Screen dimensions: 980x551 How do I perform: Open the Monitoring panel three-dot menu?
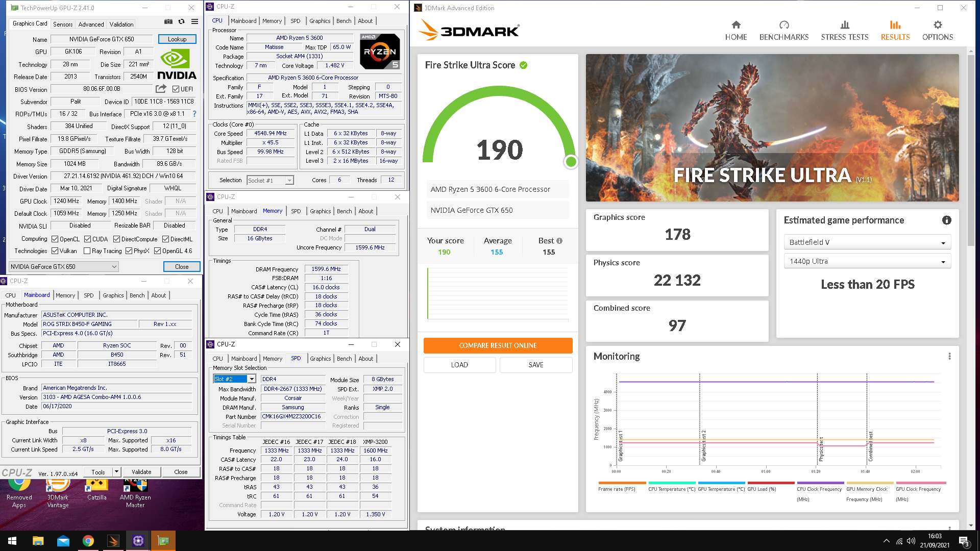[x=949, y=356]
